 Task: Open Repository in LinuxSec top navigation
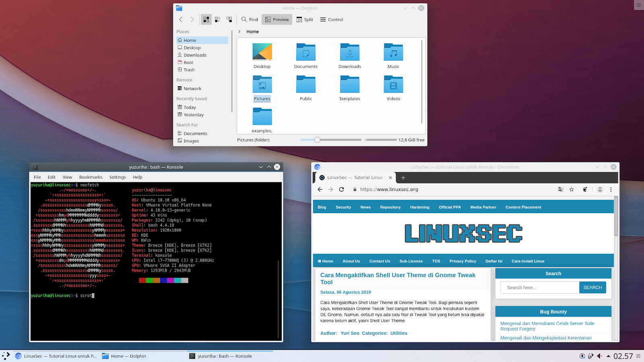[390, 207]
